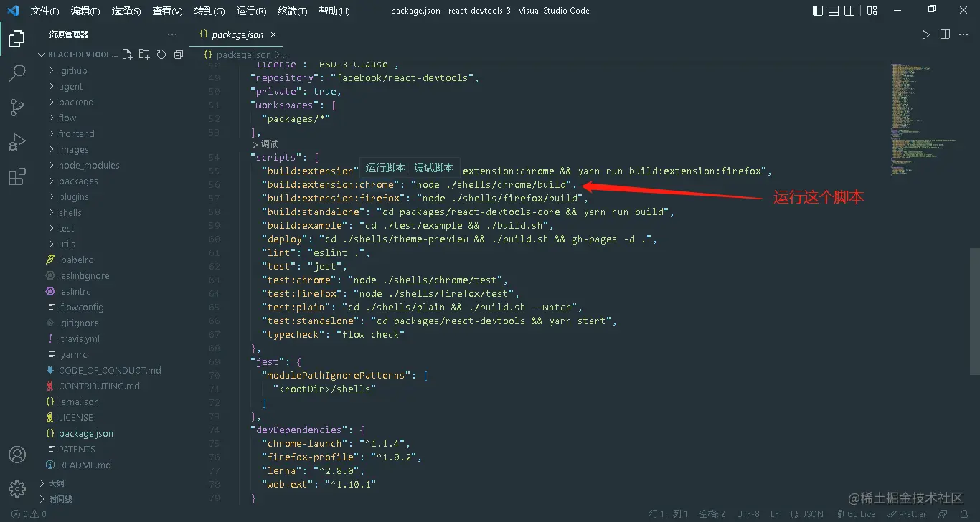Open explorer panel more actions ellipsis

[x=172, y=34]
